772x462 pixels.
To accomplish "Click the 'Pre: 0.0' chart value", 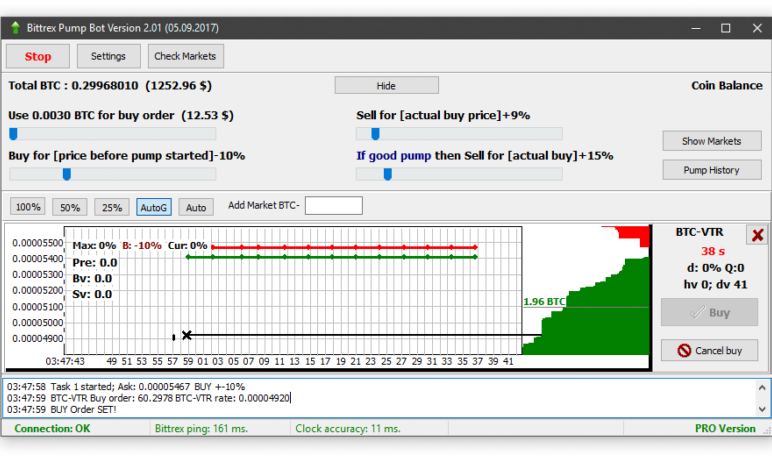I will [95, 263].
